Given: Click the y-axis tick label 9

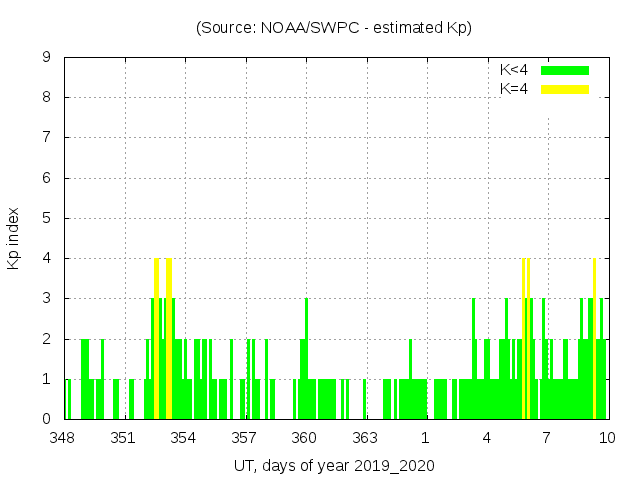Looking at the screenshot, I should 47,57.
